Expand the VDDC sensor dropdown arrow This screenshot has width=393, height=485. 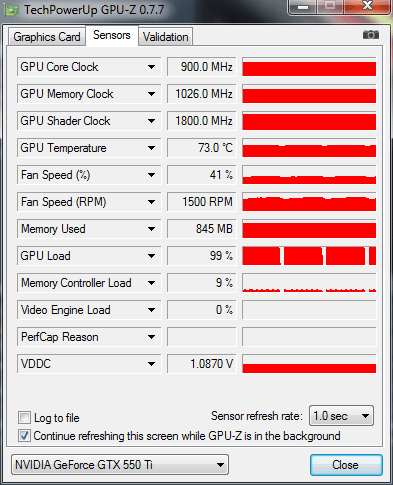click(x=151, y=364)
